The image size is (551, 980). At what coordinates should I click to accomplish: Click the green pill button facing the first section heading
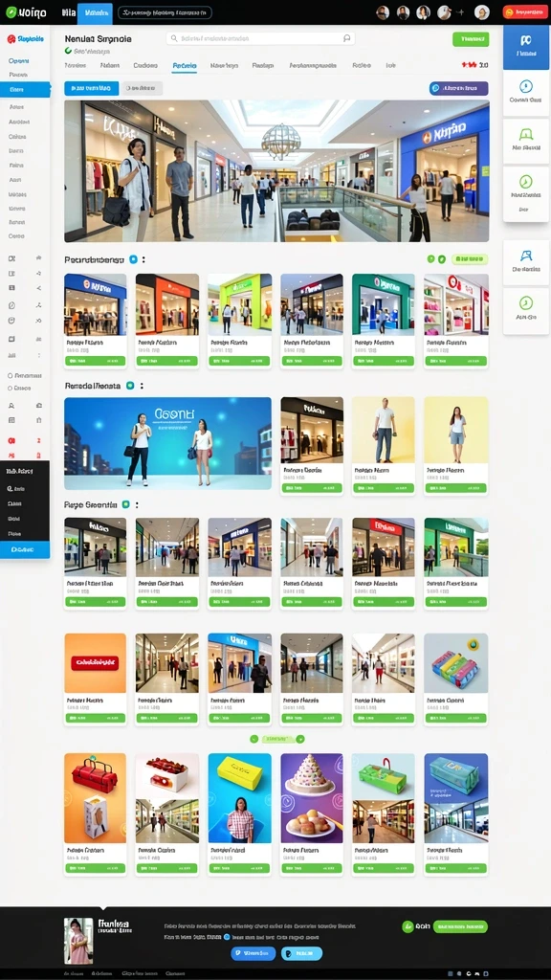(469, 258)
